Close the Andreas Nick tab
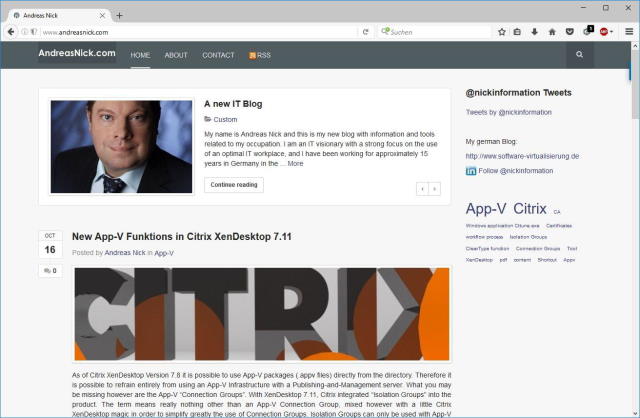Screen dimensions: 640x418 pyautogui.click(x=102, y=16)
